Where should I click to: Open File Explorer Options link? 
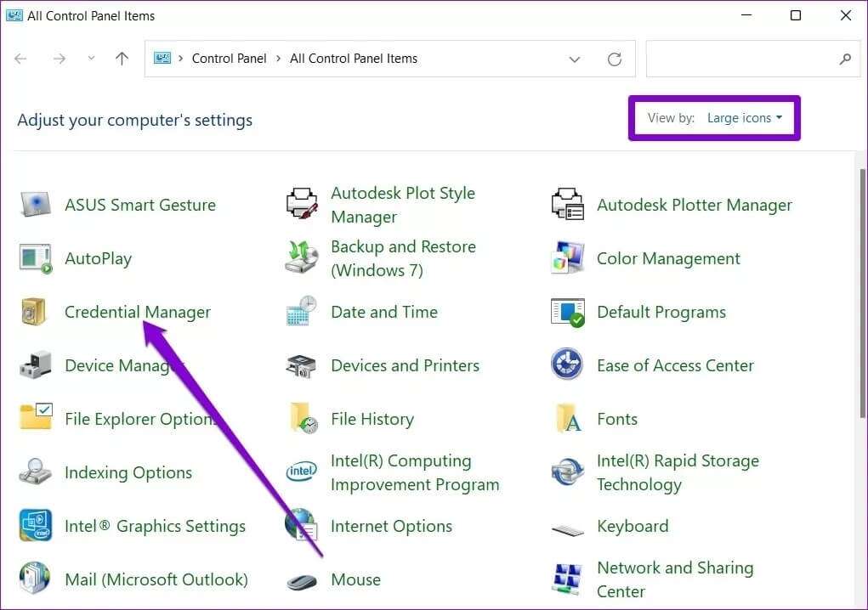tap(140, 419)
